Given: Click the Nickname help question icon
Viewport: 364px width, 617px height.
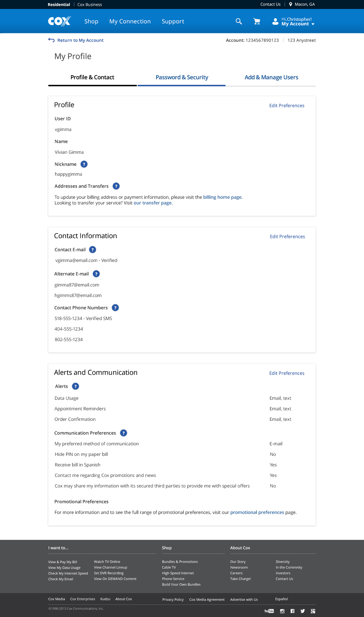Looking at the screenshot, I should [x=84, y=164].
